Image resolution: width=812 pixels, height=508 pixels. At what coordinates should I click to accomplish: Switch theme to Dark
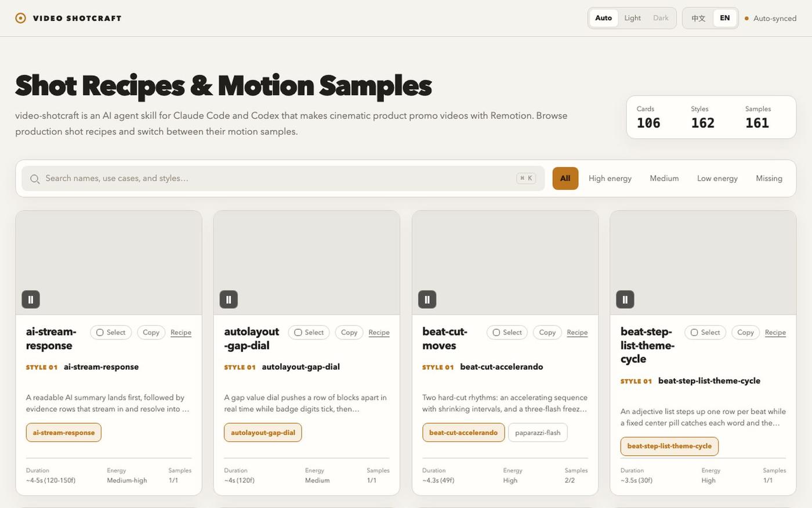[x=661, y=18]
